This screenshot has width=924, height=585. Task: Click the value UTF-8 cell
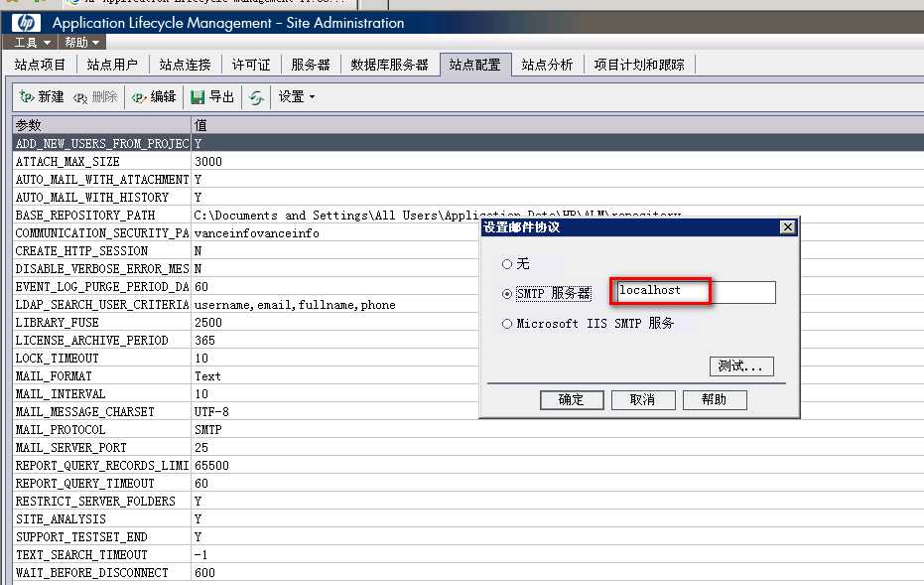211,411
